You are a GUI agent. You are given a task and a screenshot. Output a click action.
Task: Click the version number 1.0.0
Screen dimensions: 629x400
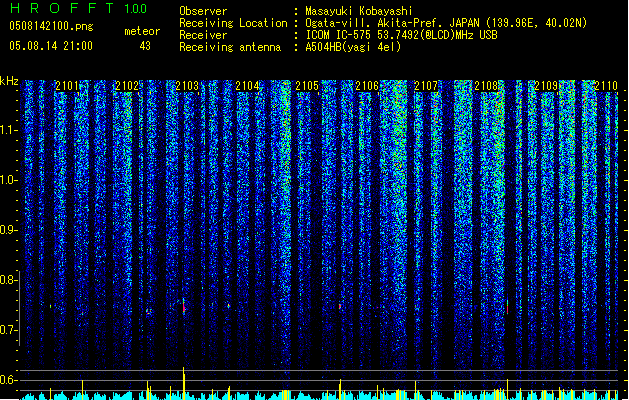click(x=136, y=9)
